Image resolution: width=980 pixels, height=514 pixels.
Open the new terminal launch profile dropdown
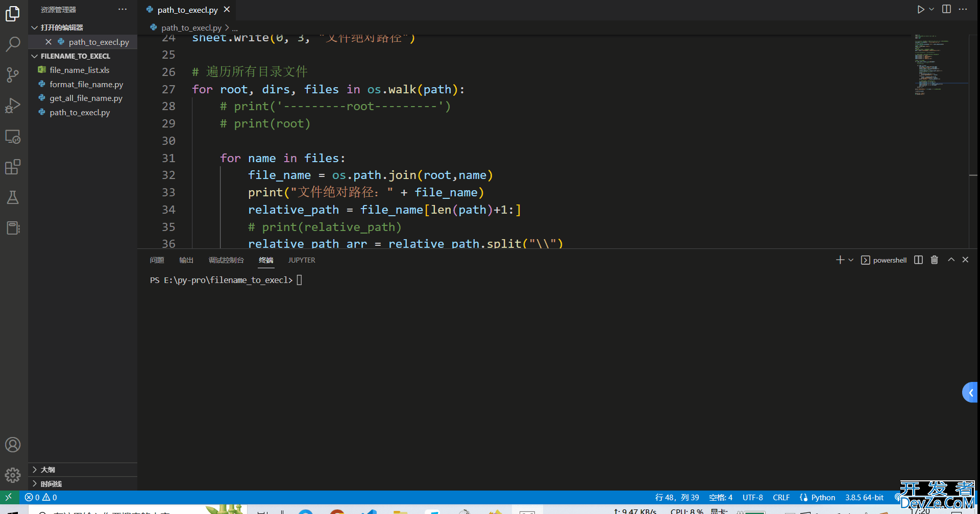[851, 260]
